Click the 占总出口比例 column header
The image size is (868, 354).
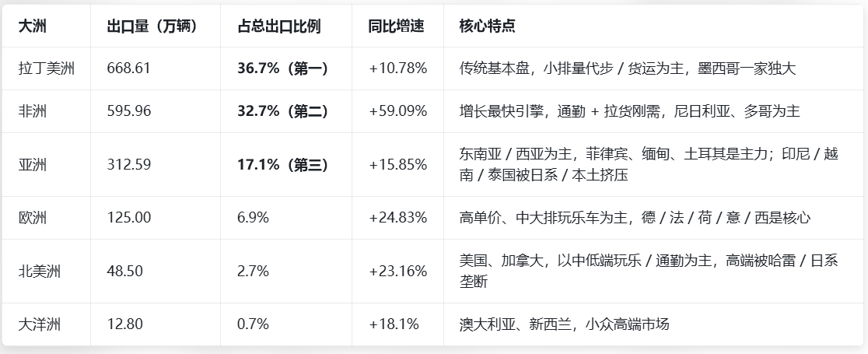click(x=279, y=26)
